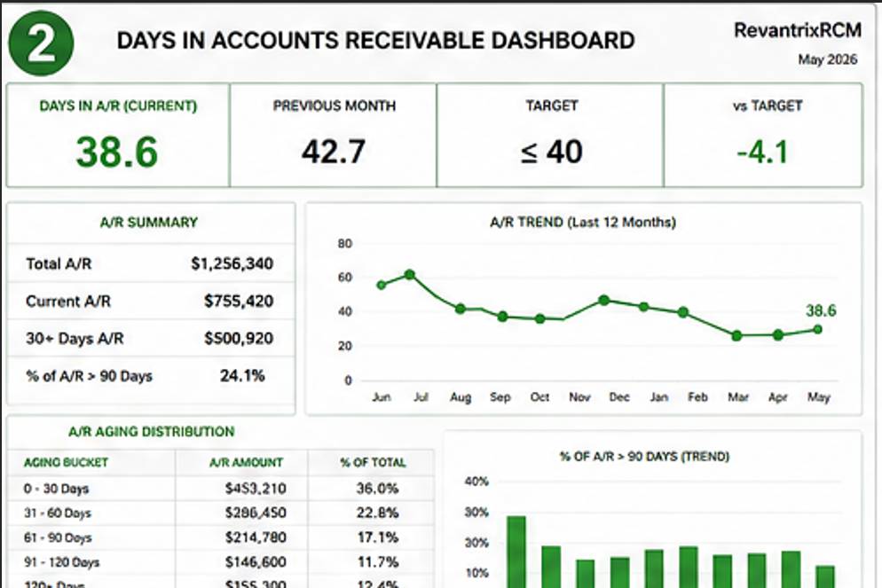Image resolution: width=882 pixels, height=588 pixels.
Task: Select the 'Current A/R' row label
Action: 68,302
